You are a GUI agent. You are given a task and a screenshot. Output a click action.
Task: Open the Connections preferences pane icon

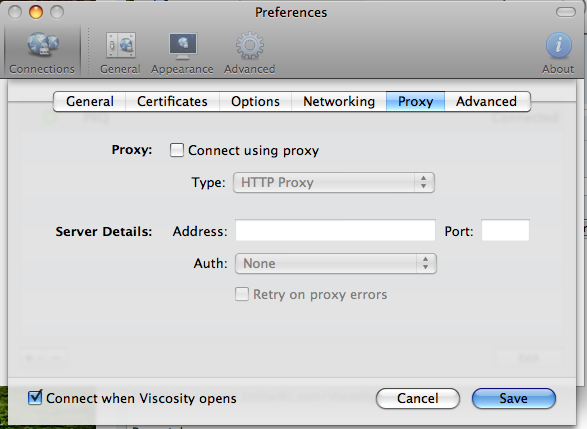(x=43, y=45)
